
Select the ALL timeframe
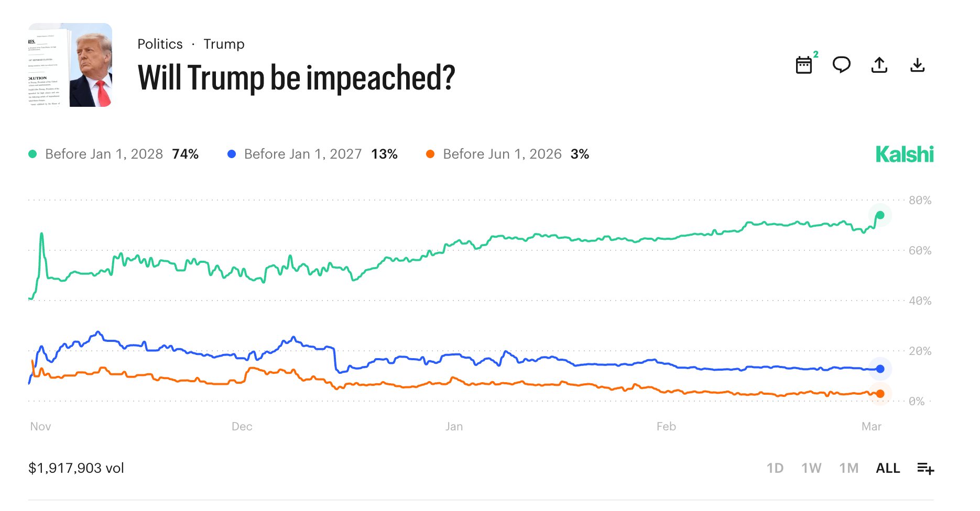pos(888,468)
